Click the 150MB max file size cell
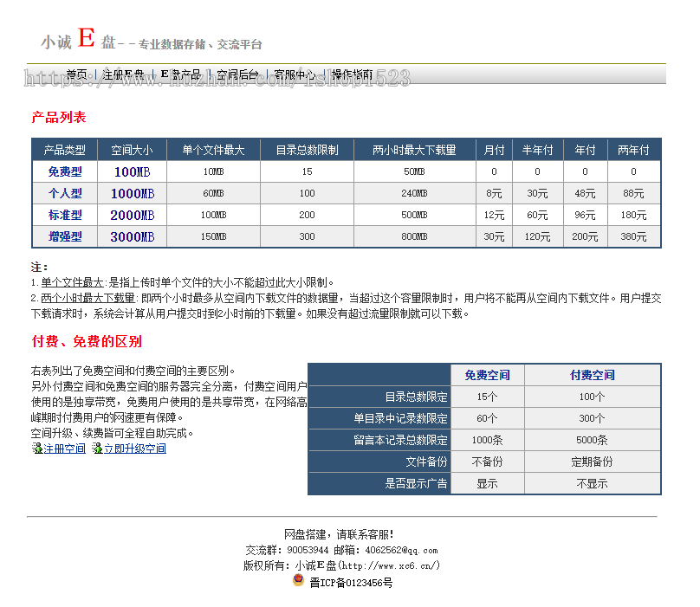Image resolution: width=700 pixels, height=607 pixels. [x=213, y=236]
